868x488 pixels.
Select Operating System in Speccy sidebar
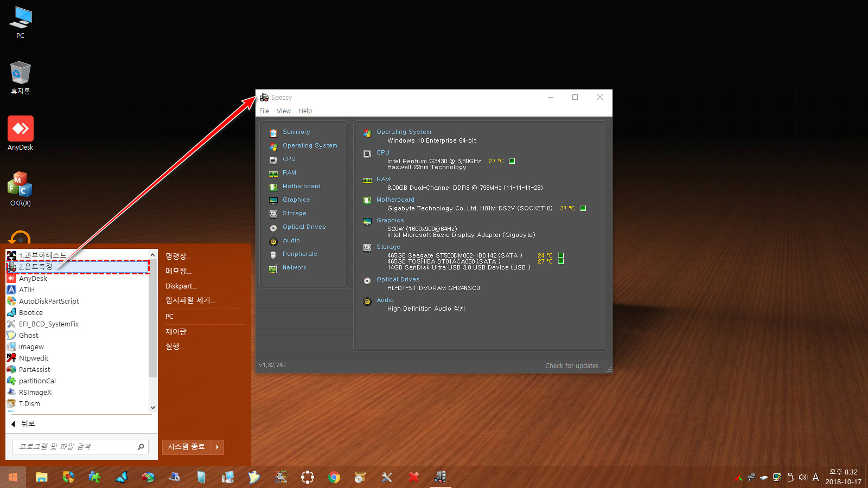pyautogui.click(x=310, y=145)
